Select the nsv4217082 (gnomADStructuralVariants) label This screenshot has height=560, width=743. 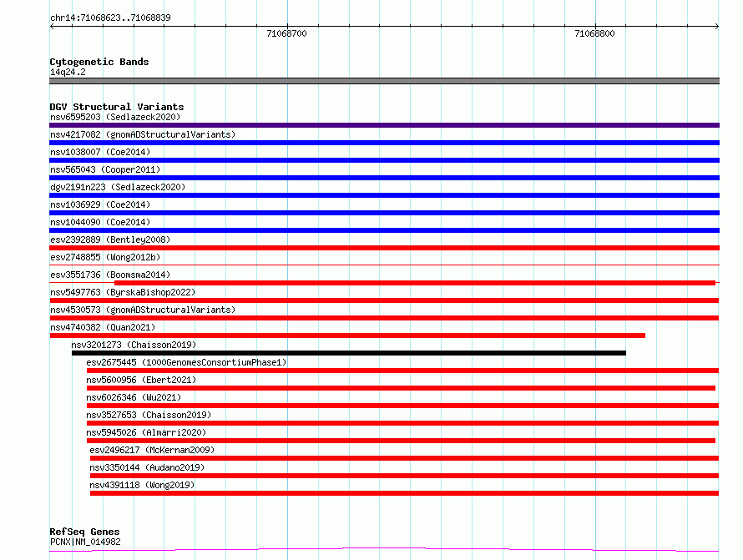point(143,134)
